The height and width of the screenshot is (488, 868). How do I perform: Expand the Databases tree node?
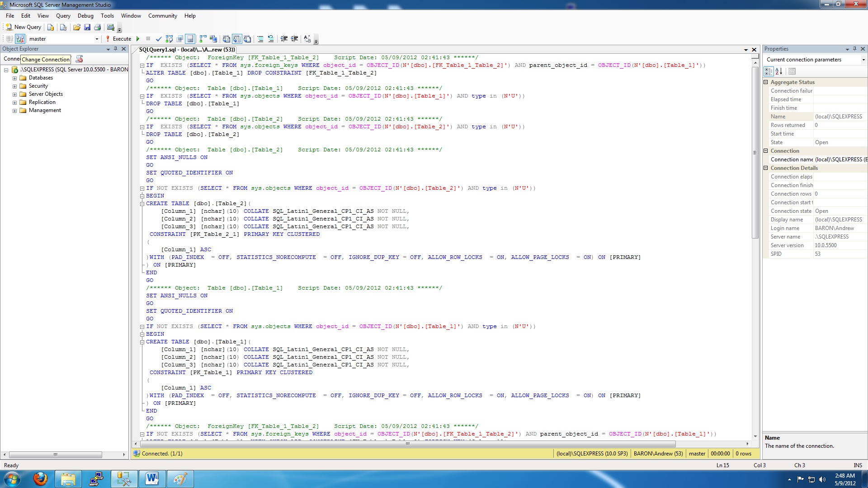coord(15,77)
